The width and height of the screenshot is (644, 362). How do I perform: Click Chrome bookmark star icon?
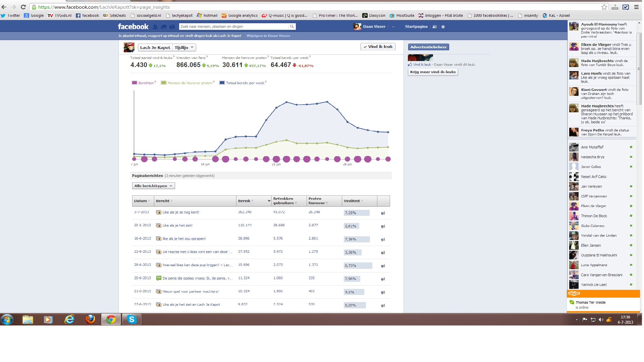(604, 7)
